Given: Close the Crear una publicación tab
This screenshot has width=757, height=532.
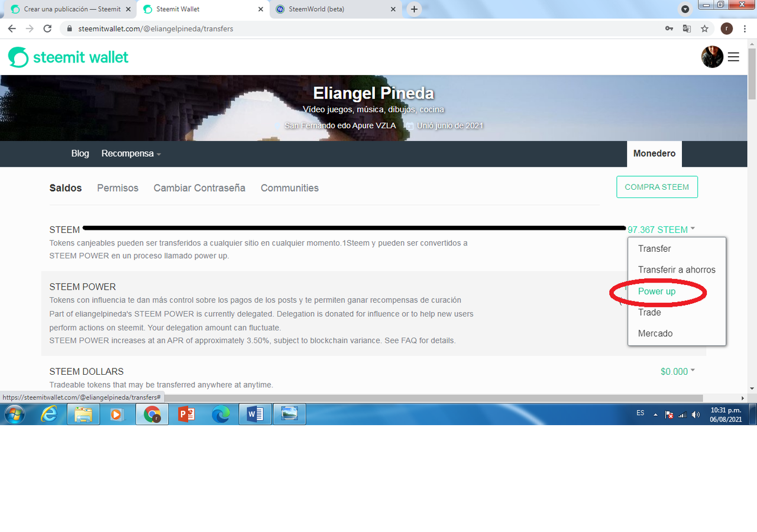Looking at the screenshot, I should (x=128, y=9).
